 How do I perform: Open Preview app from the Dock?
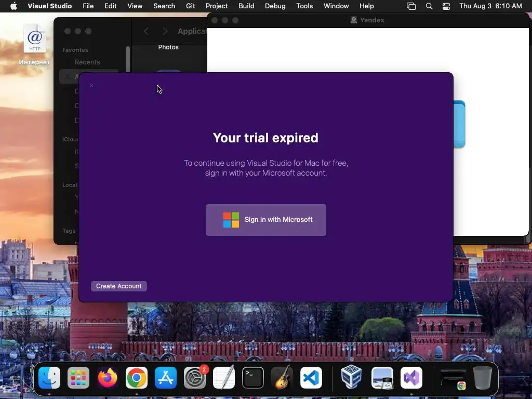(x=382, y=378)
